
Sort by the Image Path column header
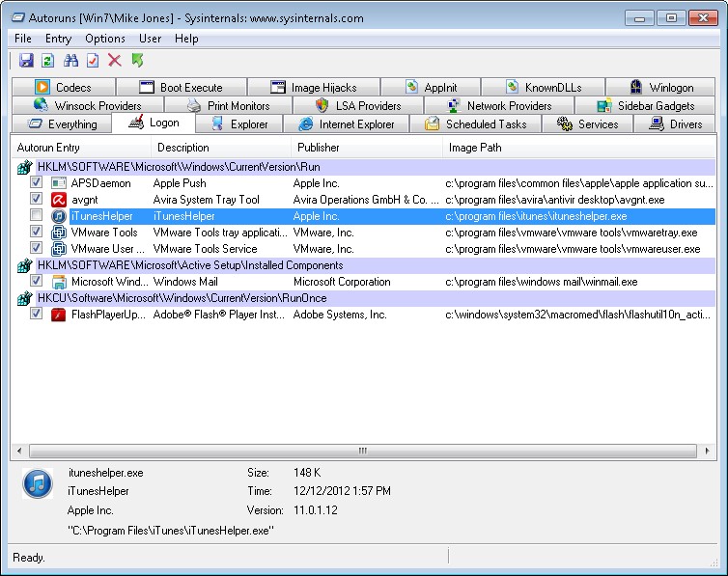pos(579,148)
